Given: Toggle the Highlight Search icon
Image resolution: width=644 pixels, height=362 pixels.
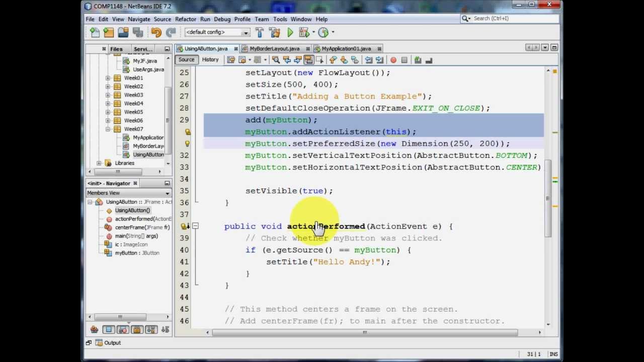Looking at the screenshot, I should (309, 60).
